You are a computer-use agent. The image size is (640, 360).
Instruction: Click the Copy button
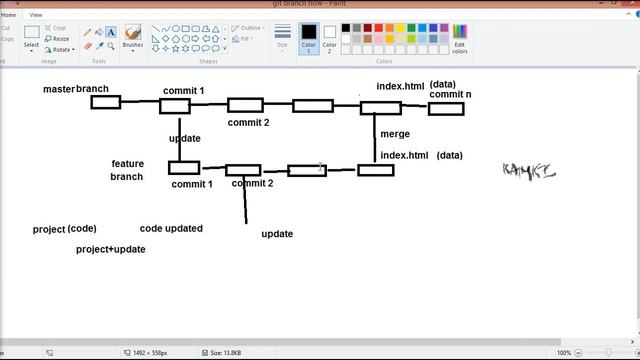tap(7, 39)
